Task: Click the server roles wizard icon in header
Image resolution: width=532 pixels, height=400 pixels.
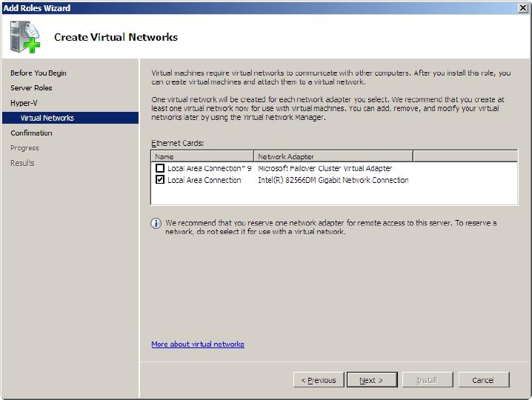Action: click(24, 36)
